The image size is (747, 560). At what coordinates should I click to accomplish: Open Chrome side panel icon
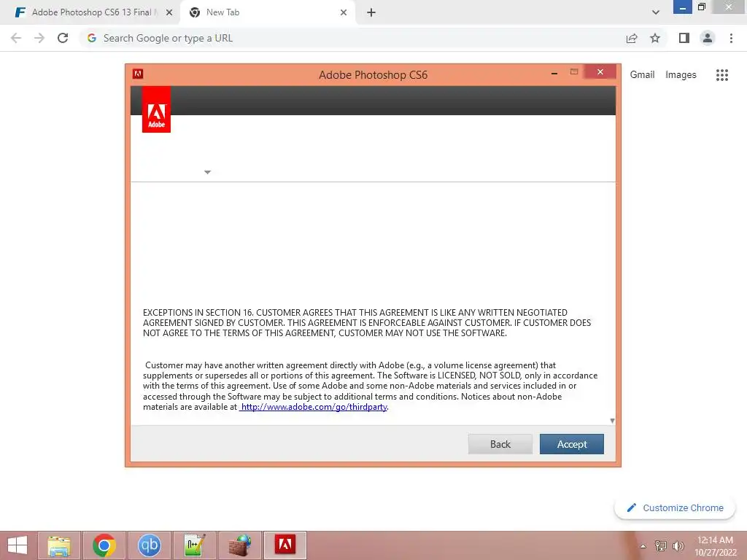tap(684, 38)
